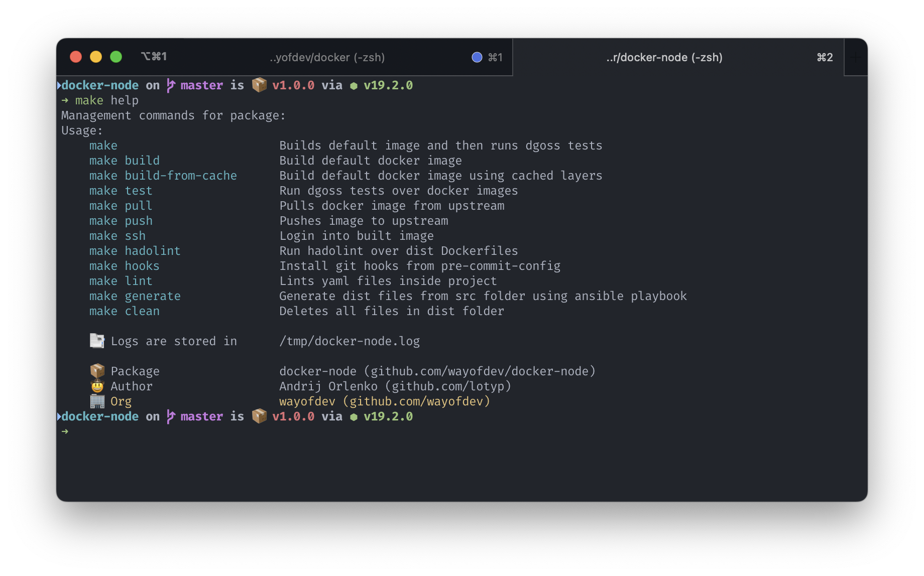Click the package box icon in bottom prompt
The width and height of the screenshot is (924, 576).
click(259, 416)
